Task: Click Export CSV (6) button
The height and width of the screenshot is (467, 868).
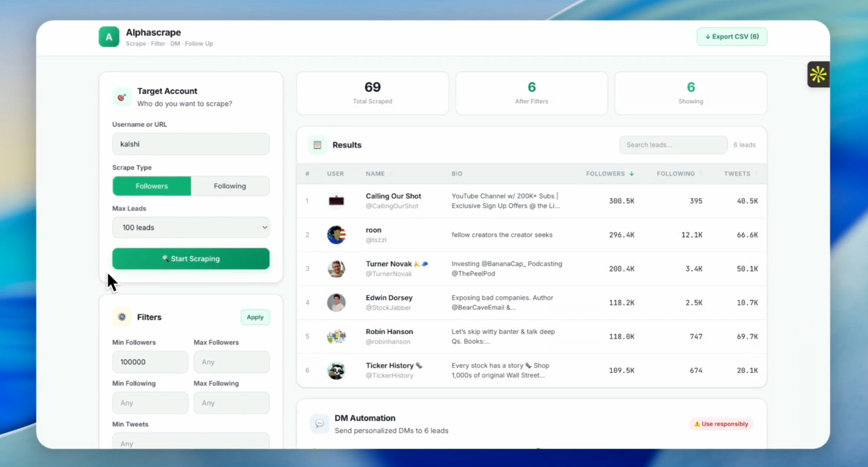Action: 732,37
